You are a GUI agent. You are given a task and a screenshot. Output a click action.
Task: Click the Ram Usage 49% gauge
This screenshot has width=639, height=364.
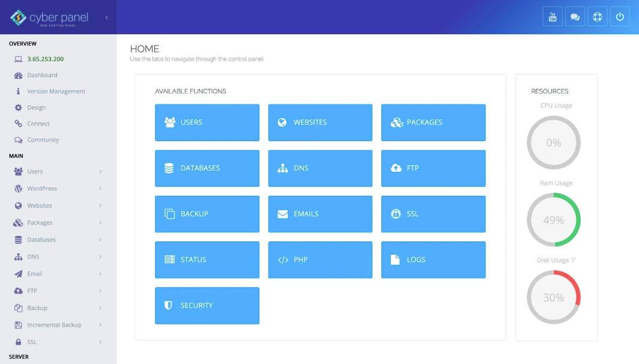point(553,220)
